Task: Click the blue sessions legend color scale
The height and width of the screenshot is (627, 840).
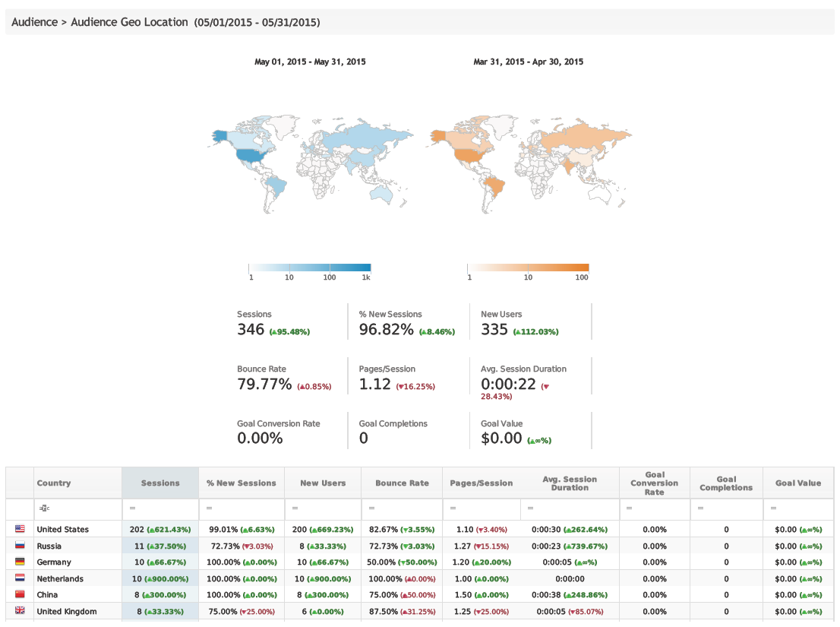Action: point(310,268)
